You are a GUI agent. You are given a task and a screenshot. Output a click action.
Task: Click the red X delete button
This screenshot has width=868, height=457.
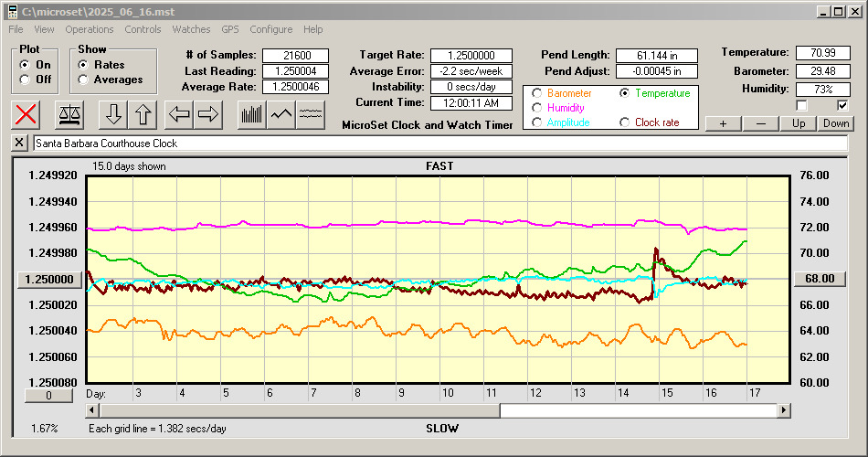(26, 114)
